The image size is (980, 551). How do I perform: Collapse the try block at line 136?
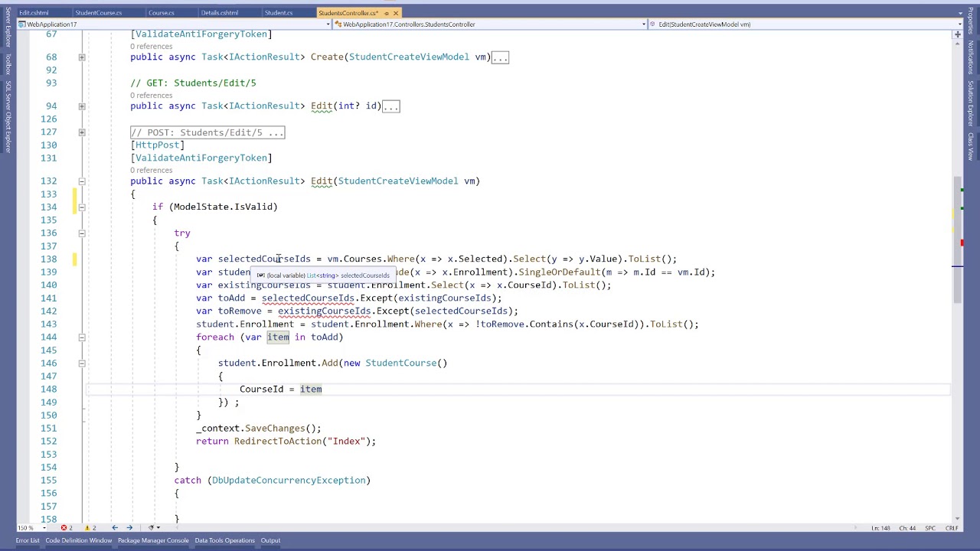tap(81, 233)
